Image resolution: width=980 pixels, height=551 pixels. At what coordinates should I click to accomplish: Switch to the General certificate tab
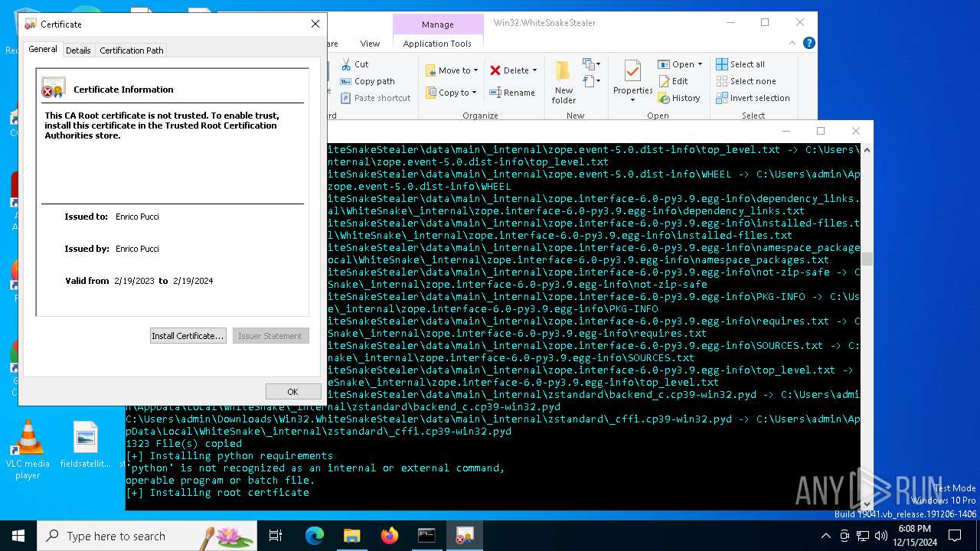pos(43,49)
